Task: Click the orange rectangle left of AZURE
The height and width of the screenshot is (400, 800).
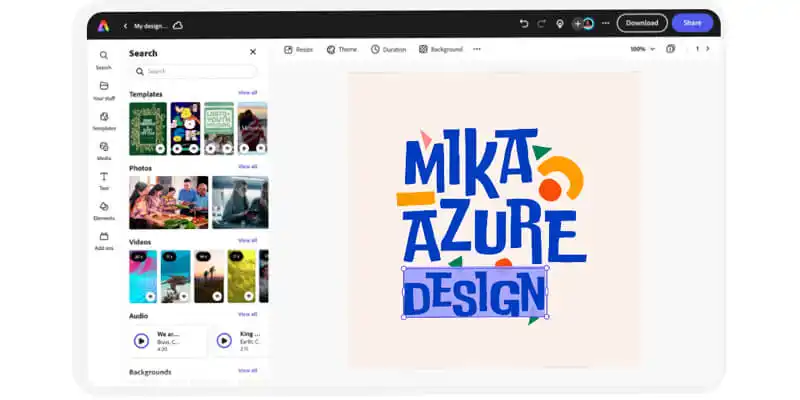Action: point(415,199)
